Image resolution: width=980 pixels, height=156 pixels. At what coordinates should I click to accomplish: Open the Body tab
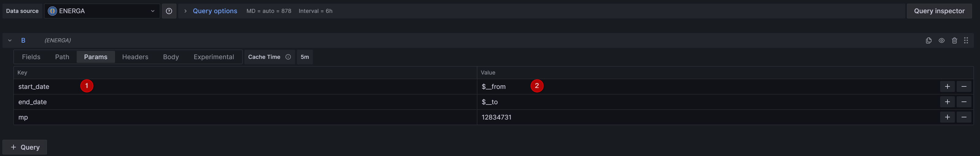point(171,57)
